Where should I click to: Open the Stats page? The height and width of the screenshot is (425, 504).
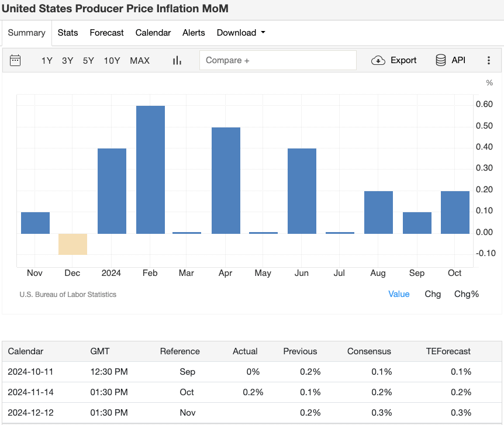coord(67,33)
